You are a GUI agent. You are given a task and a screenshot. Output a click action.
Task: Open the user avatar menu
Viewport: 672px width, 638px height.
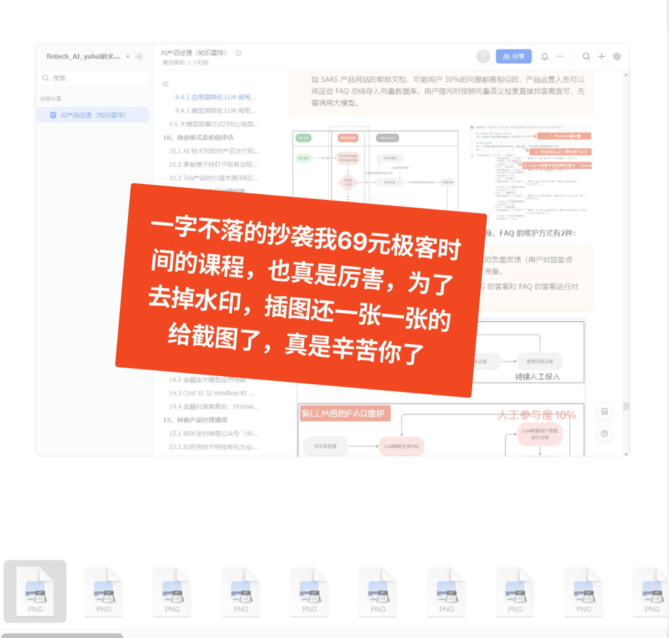tap(483, 56)
